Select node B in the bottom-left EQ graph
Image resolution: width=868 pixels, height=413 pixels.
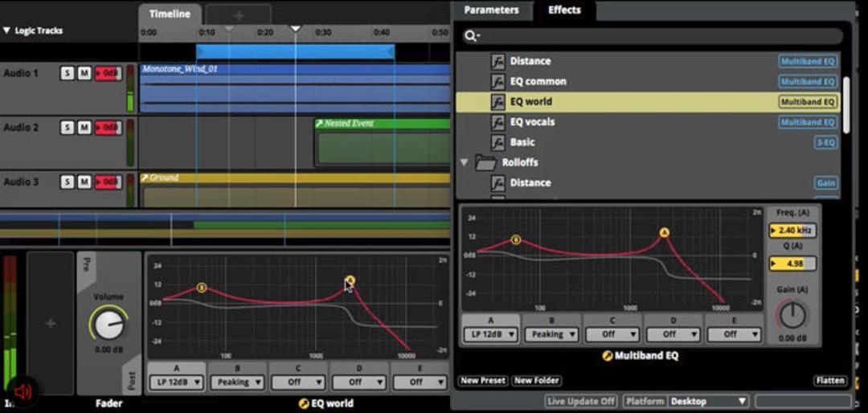[x=202, y=288]
